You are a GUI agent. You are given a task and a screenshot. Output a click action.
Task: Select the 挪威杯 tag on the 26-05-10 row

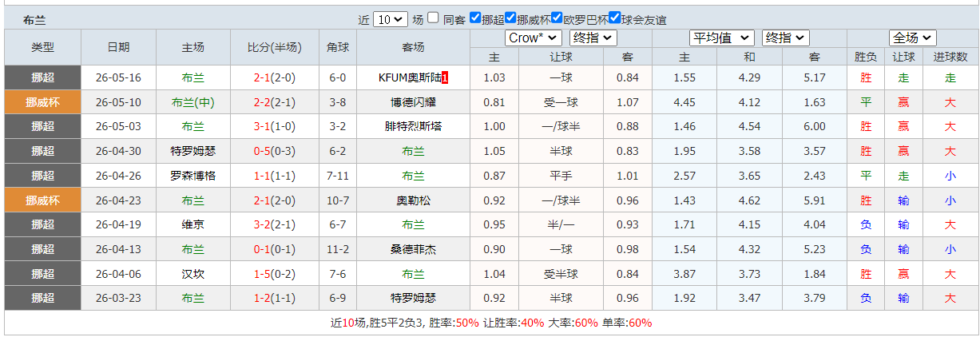[x=43, y=102]
